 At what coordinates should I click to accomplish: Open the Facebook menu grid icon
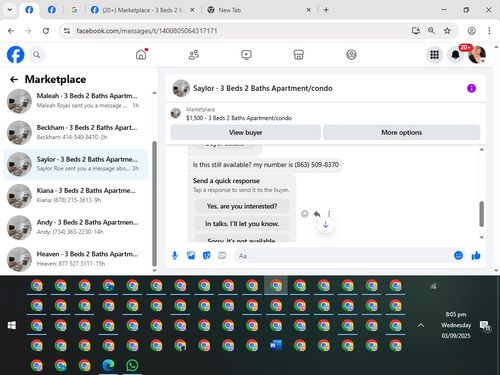click(434, 55)
